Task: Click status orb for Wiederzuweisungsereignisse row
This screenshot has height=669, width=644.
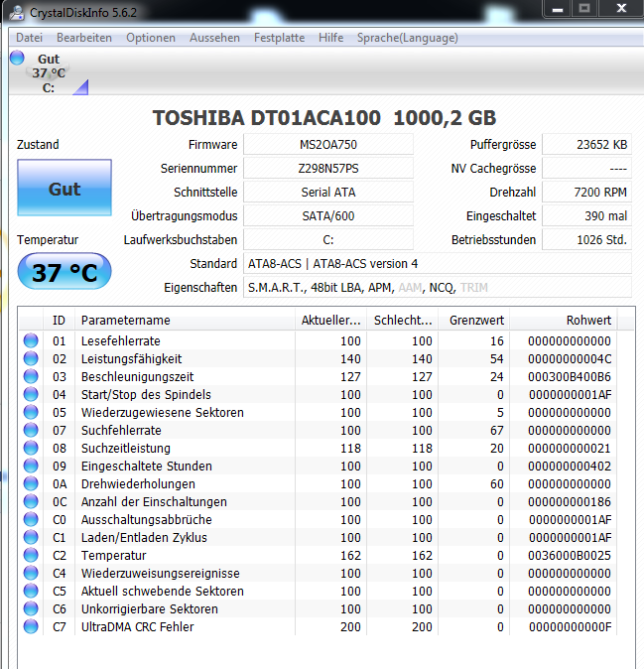Action: 31,573
